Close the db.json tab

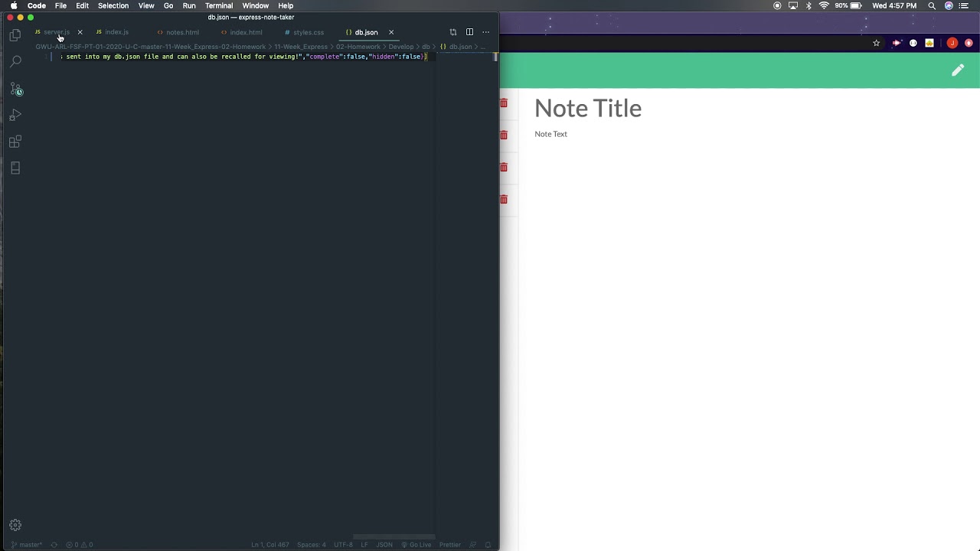pos(391,32)
